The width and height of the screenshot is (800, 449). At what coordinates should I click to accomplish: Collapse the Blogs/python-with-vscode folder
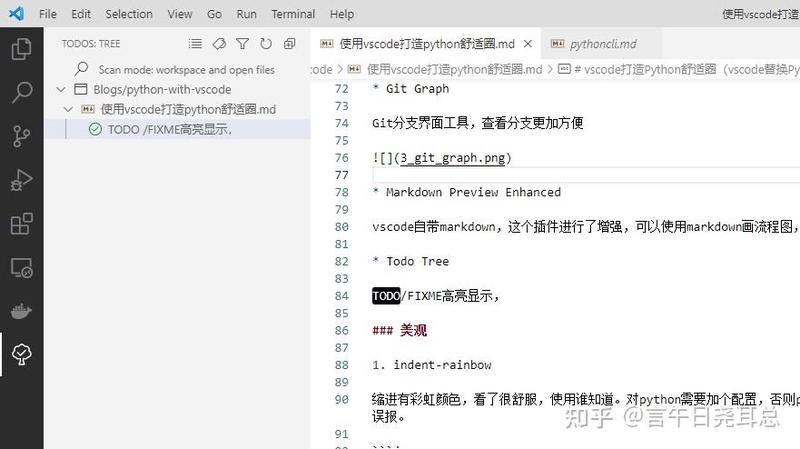pos(61,89)
